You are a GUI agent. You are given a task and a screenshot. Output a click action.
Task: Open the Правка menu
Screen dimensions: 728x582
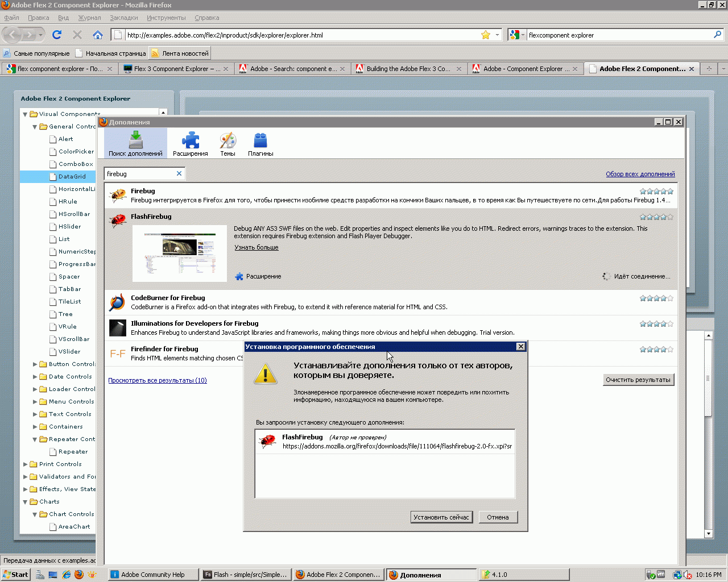[x=39, y=18]
